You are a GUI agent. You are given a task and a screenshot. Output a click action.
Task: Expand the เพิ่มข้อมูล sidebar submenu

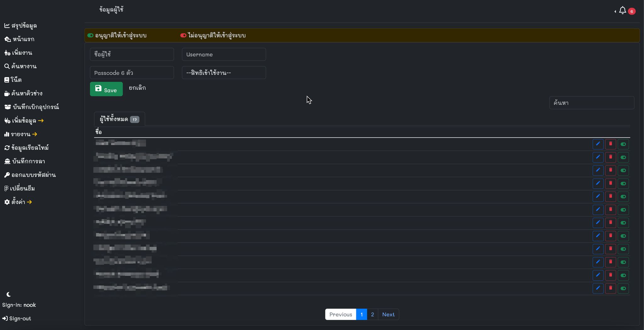point(24,121)
